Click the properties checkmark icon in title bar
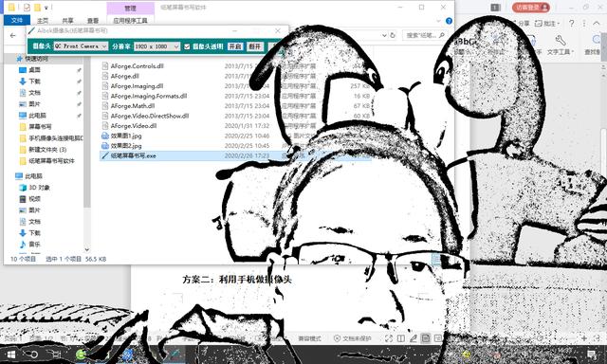The height and width of the screenshot is (364, 607). pyautogui.click(x=27, y=8)
